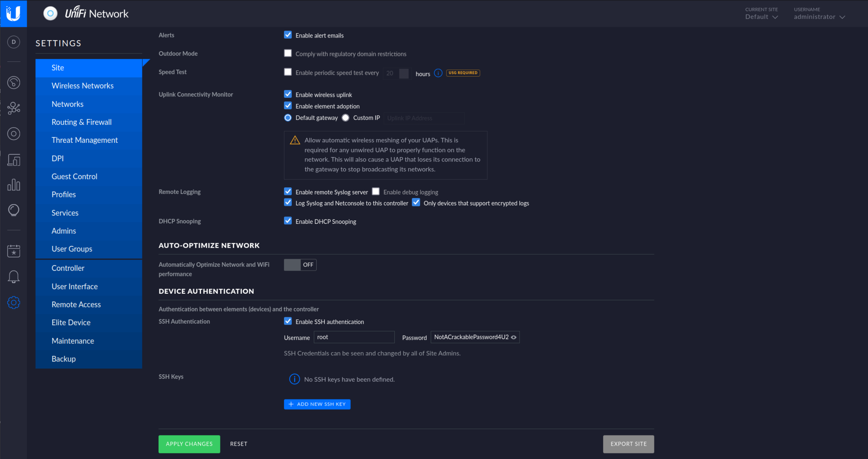Open DPI settings
868x459 pixels.
[89, 158]
